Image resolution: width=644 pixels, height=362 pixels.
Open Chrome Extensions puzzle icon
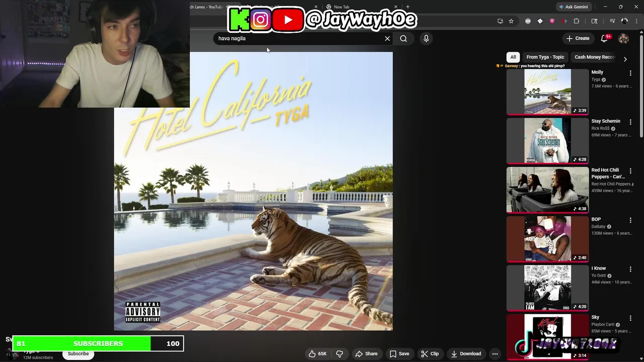(577, 21)
